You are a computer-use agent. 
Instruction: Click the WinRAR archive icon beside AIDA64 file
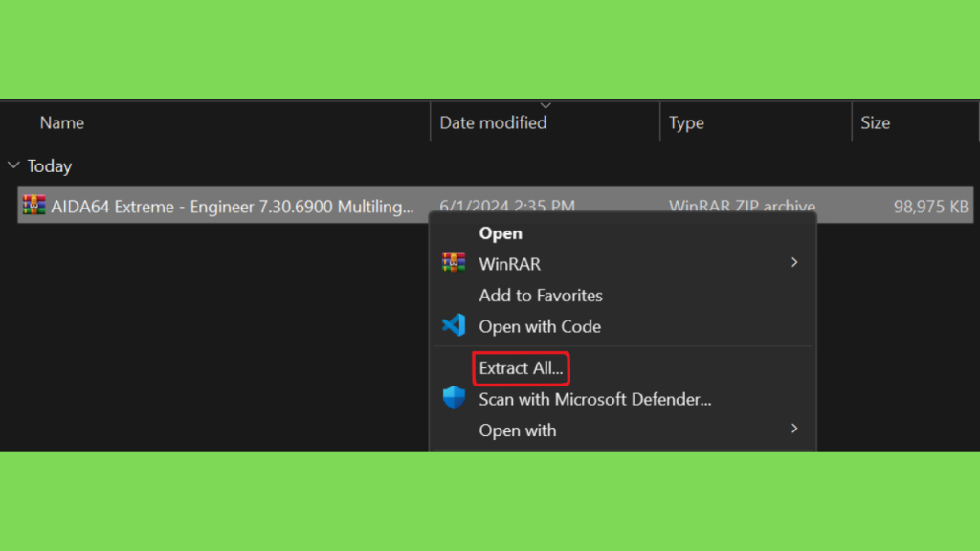(x=33, y=205)
